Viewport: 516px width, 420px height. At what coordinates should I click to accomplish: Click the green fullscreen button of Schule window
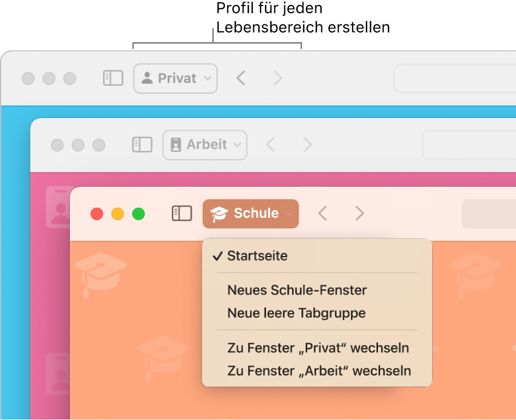coord(138,213)
